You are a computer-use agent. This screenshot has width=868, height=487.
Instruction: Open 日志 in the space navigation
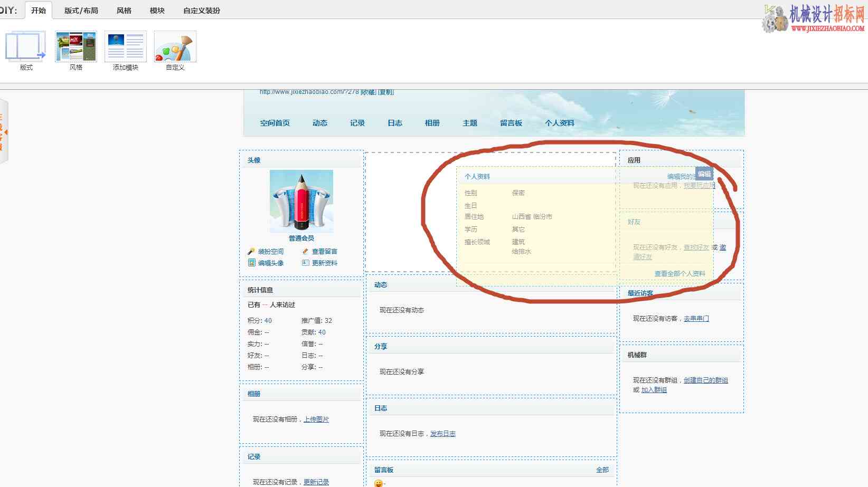tap(395, 123)
